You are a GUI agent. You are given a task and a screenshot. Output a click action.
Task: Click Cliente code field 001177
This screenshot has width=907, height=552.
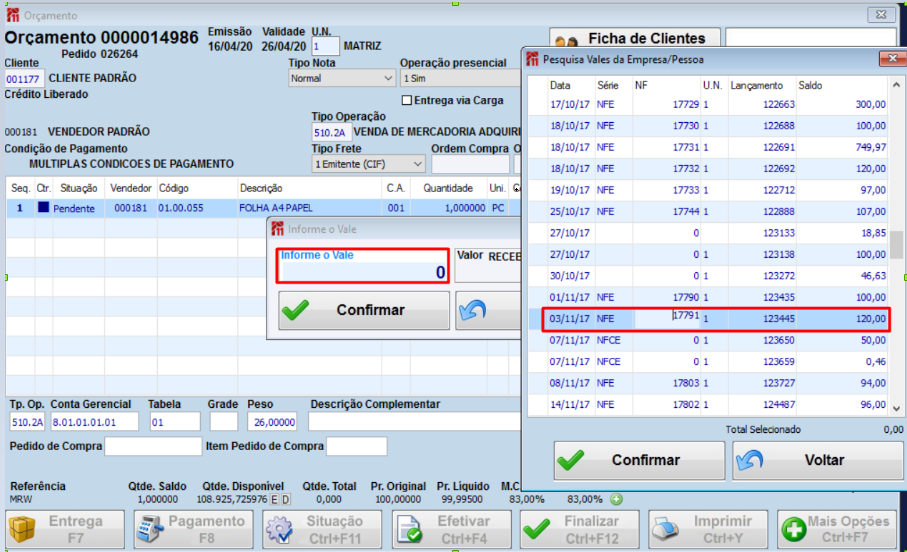click(x=23, y=79)
